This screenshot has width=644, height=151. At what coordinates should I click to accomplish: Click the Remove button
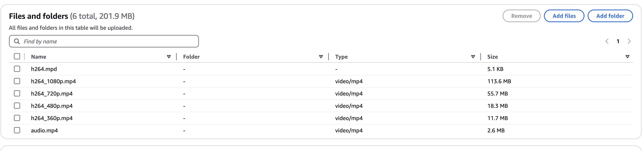[x=522, y=16]
